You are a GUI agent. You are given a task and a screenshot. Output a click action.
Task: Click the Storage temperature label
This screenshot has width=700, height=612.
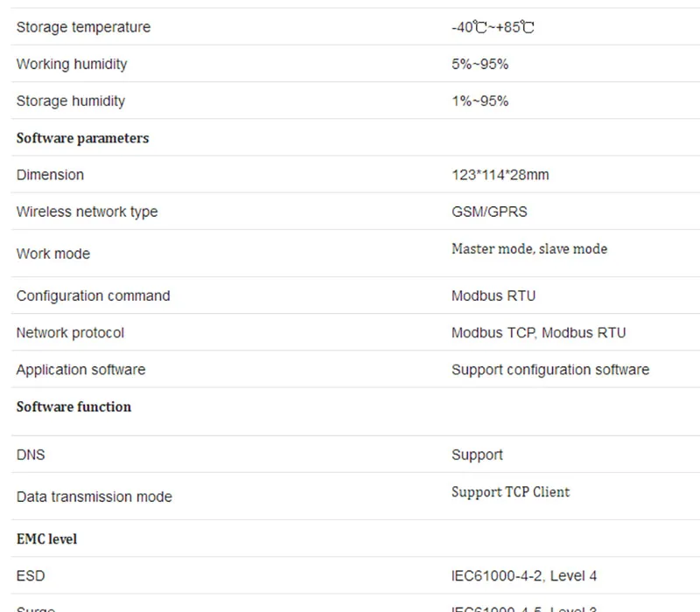click(x=83, y=27)
